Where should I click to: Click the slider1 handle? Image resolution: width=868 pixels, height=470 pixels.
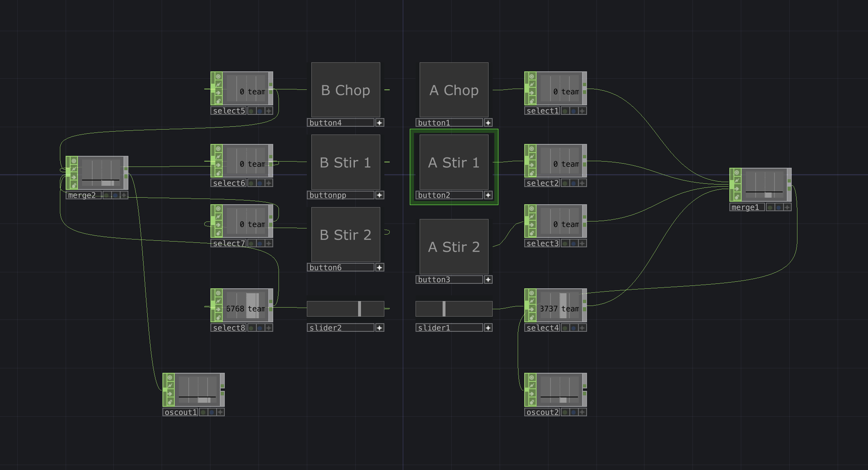tap(444, 308)
